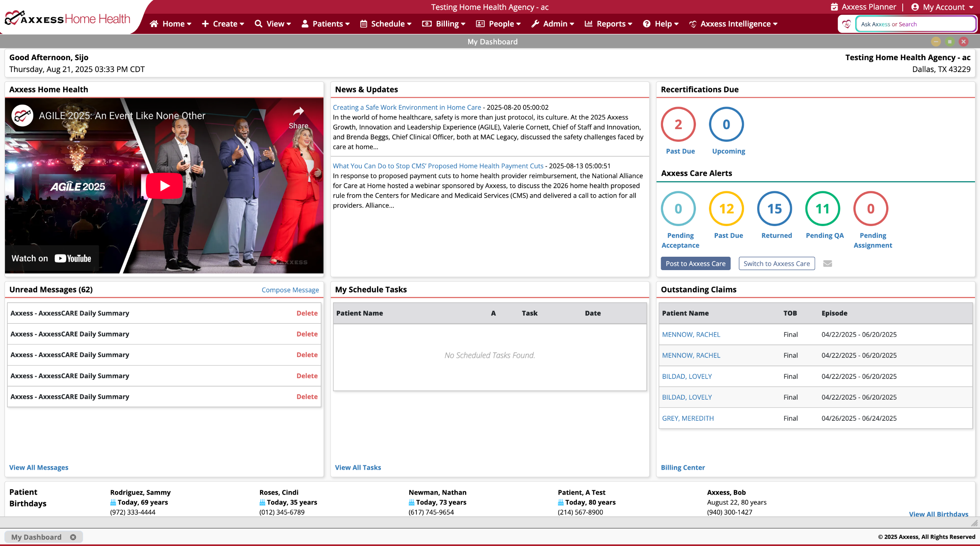Viewport: 980px width, 546px height.
Task: Open Axxess Planner
Action: (864, 7)
